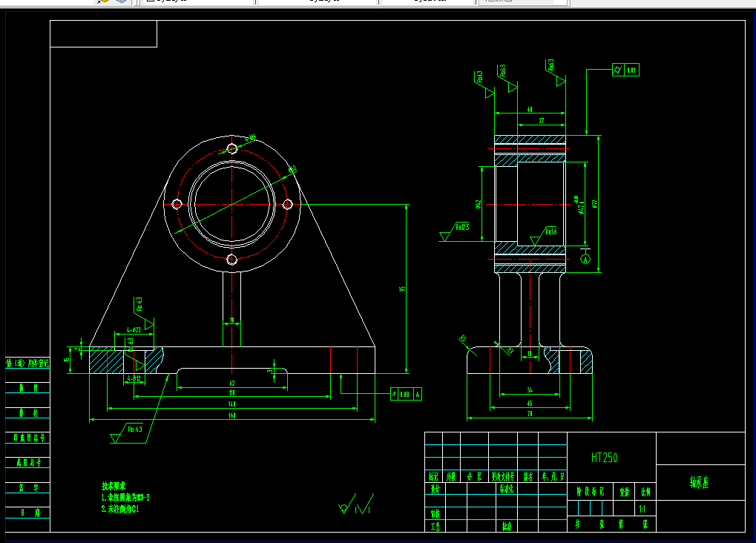Click the 重量 label
Image resolution: width=756 pixels, height=543 pixels.
point(624,491)
